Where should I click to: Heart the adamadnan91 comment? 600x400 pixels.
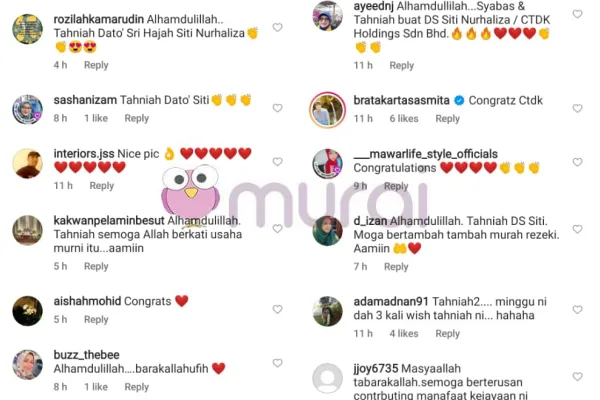tap(577, 309)
